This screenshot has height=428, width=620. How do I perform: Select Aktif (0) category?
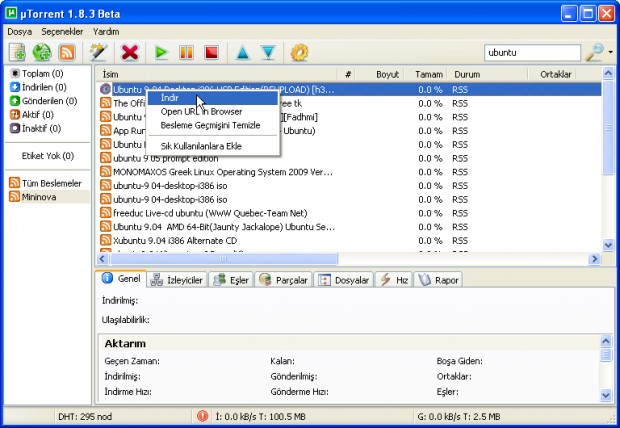tap(32, 115)
